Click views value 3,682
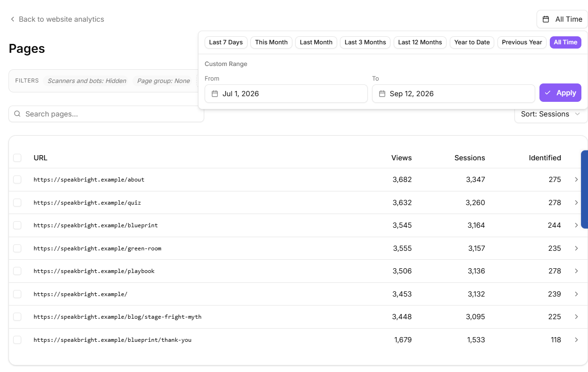Image resolution: width=588 pixels, height=372 pixels. (402, 180)
